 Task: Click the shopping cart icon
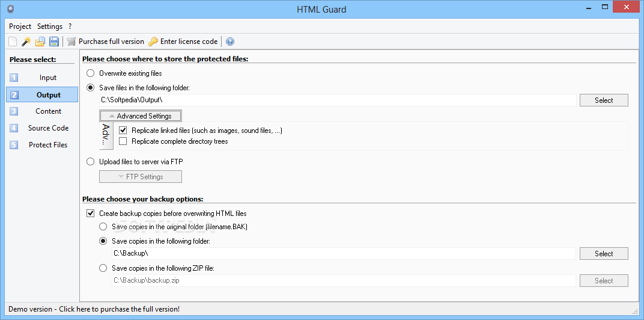click(71, 42)
